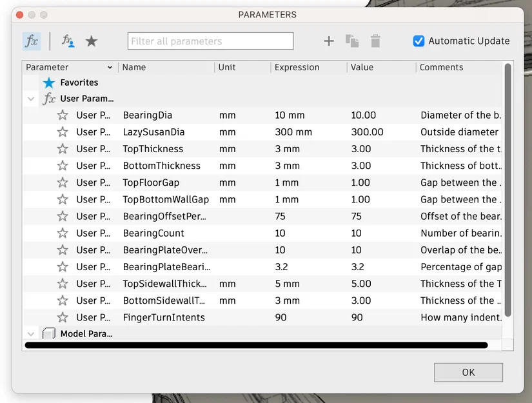Favorite the BearingPlateOver... parameter star
The image size is (532, 403).
click(63, 250)
